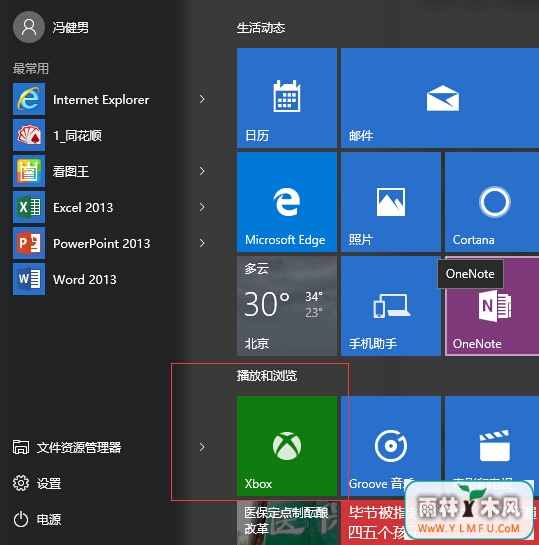Launch the Microsoft Edge tile

[287, 202]
